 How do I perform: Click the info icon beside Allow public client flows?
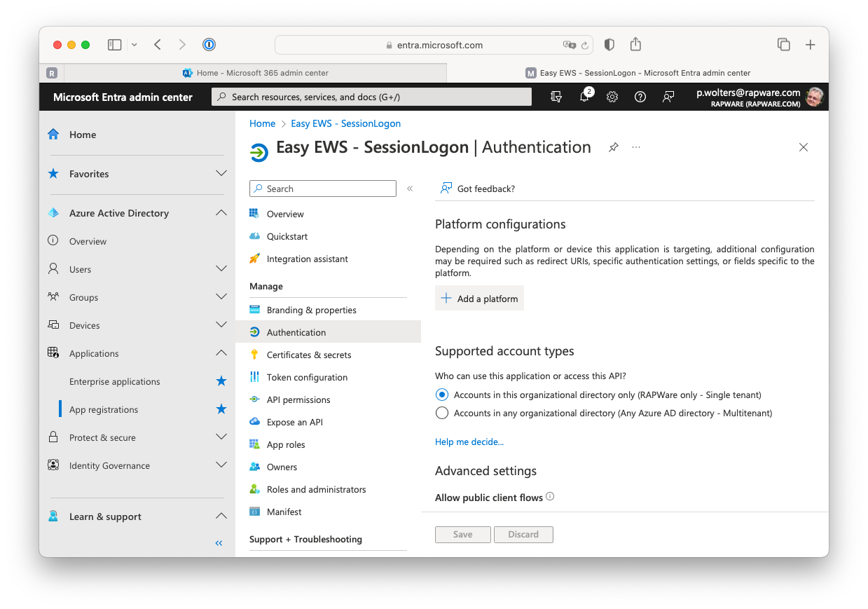(x=550, y=497)
